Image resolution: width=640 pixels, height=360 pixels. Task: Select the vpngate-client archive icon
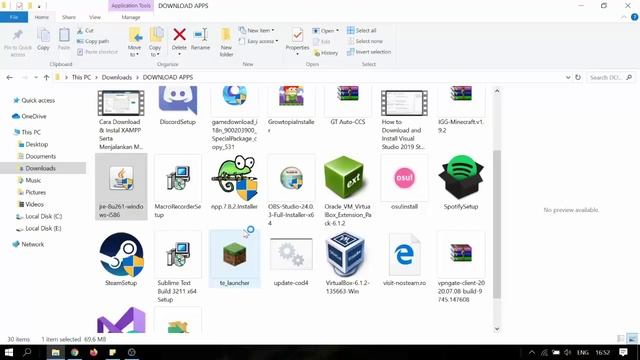(461, 253)
